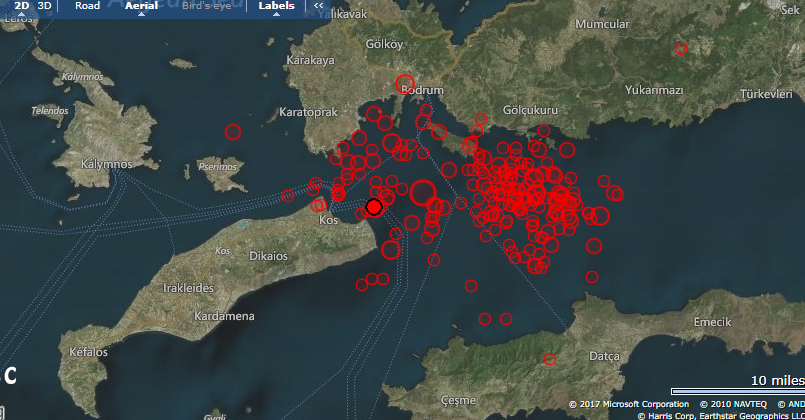
Task: Select the red circle marker west of Datça
Action: click(549, 359)
